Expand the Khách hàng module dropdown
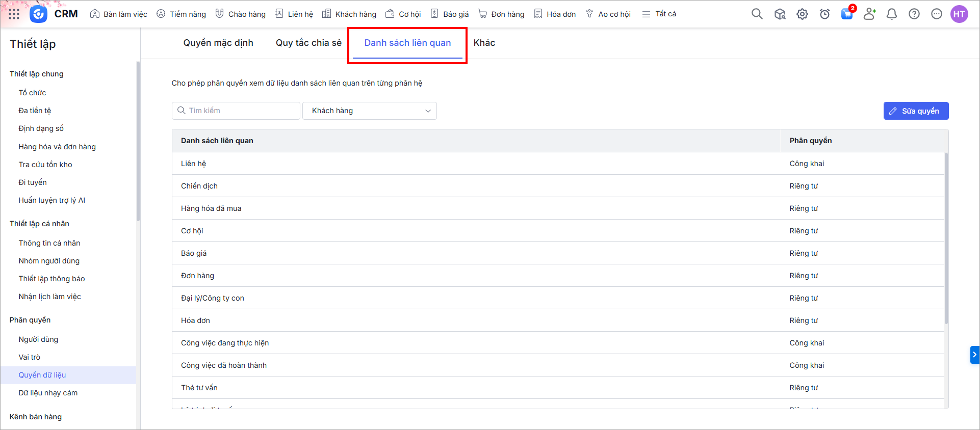The image size is (980, 430). 369,111
